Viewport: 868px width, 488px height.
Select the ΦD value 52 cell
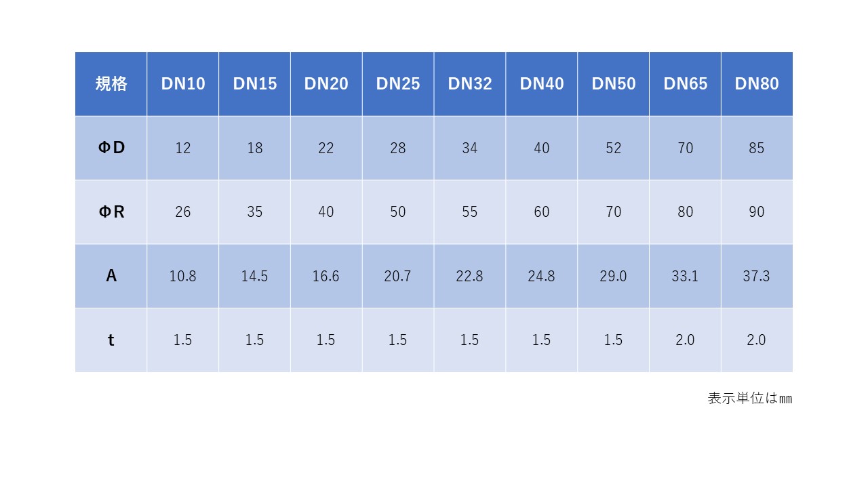614,148
